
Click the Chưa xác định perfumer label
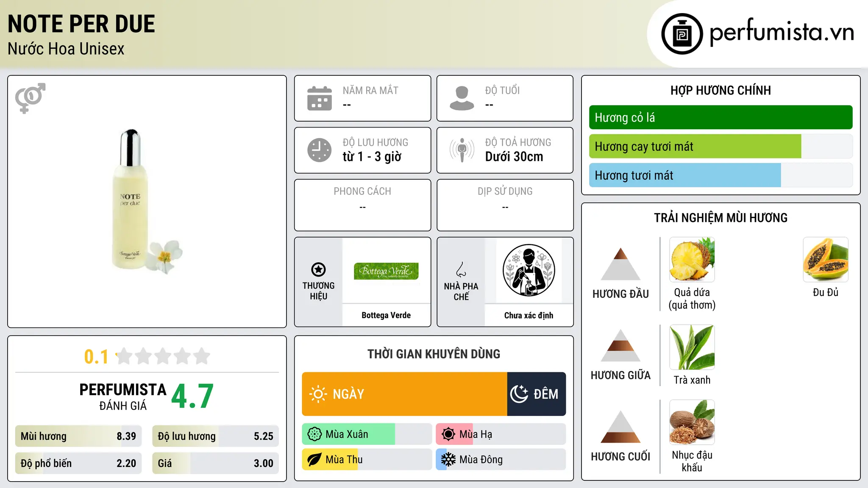tap(529, 315)
